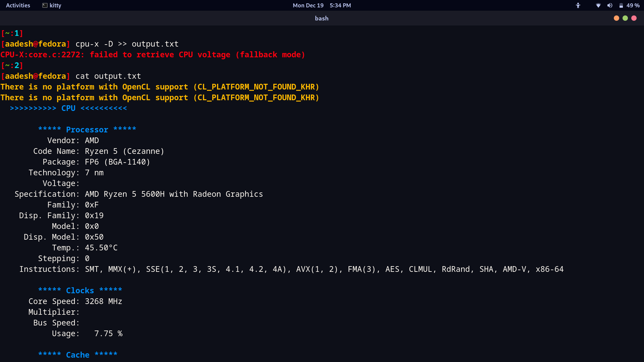Expand the system status tray area

pos(610,5)
